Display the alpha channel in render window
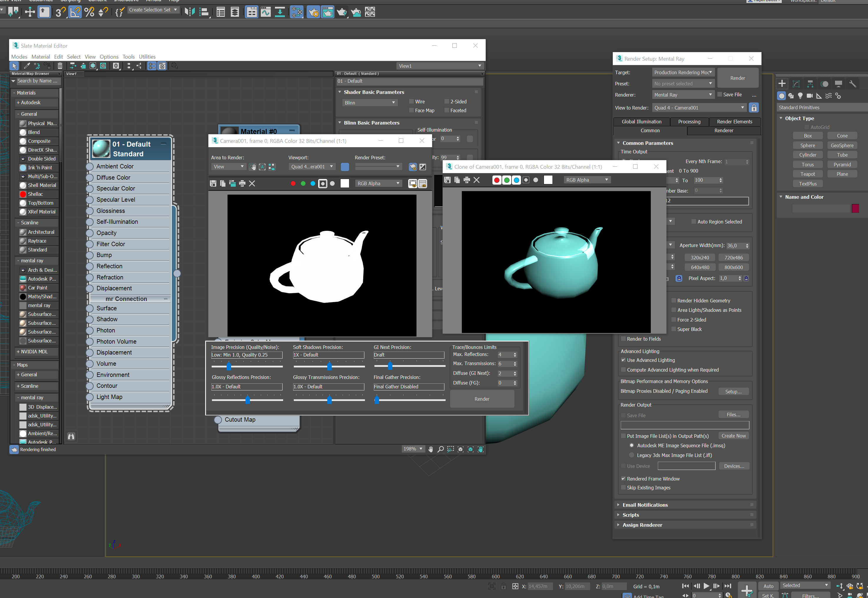 click(x=322, y=183)
